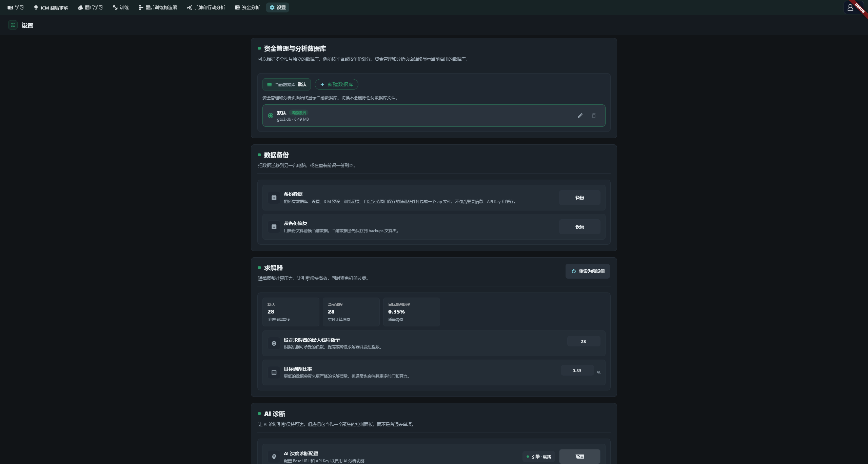Click the settings sliders icon beside 设置 title

(13, 25)
